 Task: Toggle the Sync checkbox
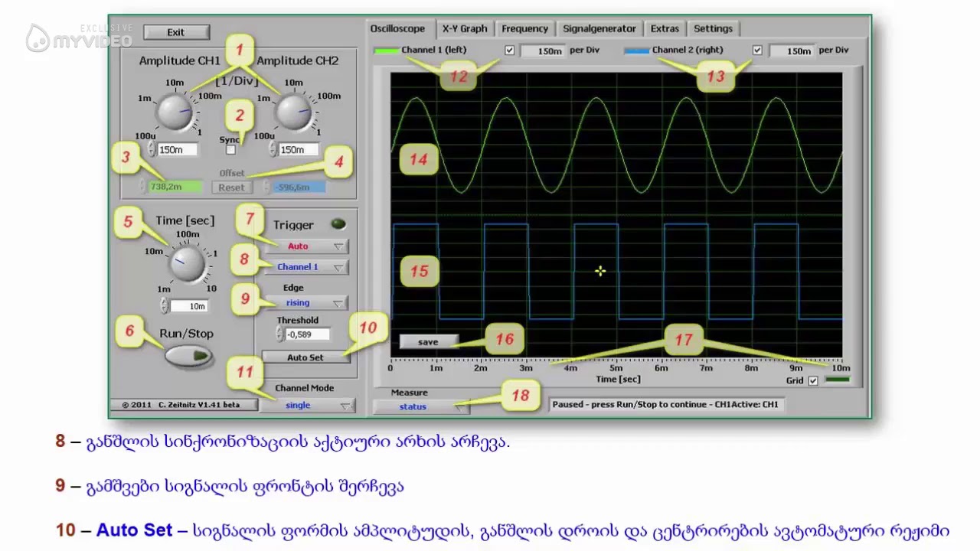(x=230, y=150)
